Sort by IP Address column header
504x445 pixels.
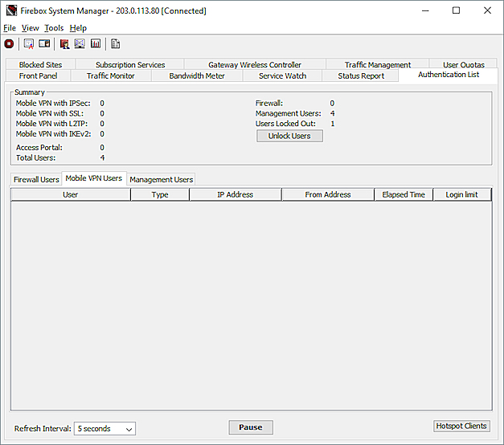tap(236, 194)
